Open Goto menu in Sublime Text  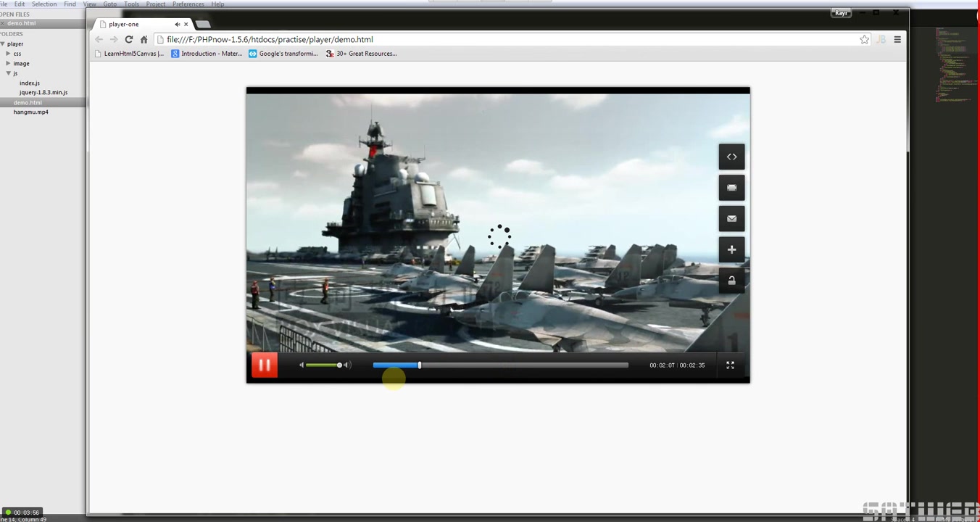click(x=110, y=4)
